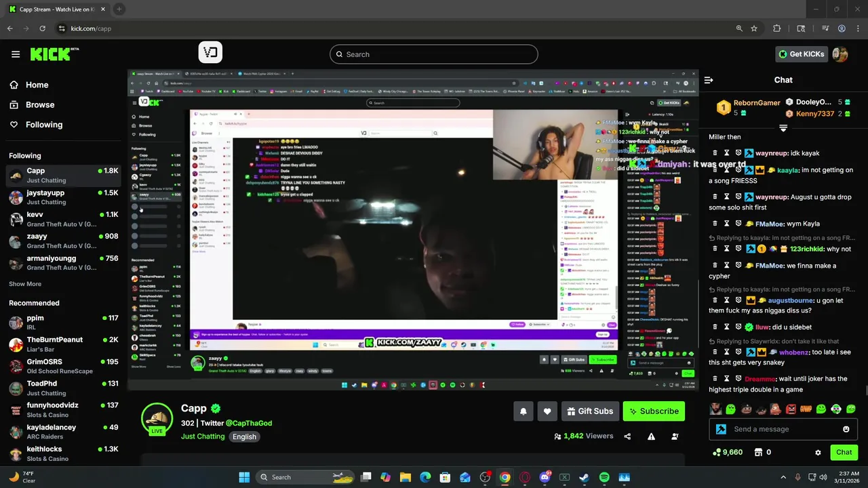Click the stream video player
The height and width of the screenshot is (488, 868).
pyautogui.click(x=412, y=230)
